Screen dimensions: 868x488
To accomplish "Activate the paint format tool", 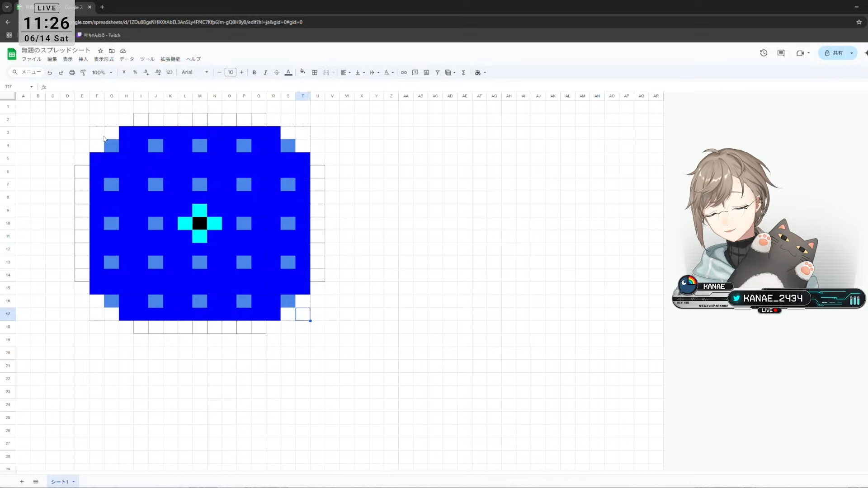I will (x=83, y=72).
